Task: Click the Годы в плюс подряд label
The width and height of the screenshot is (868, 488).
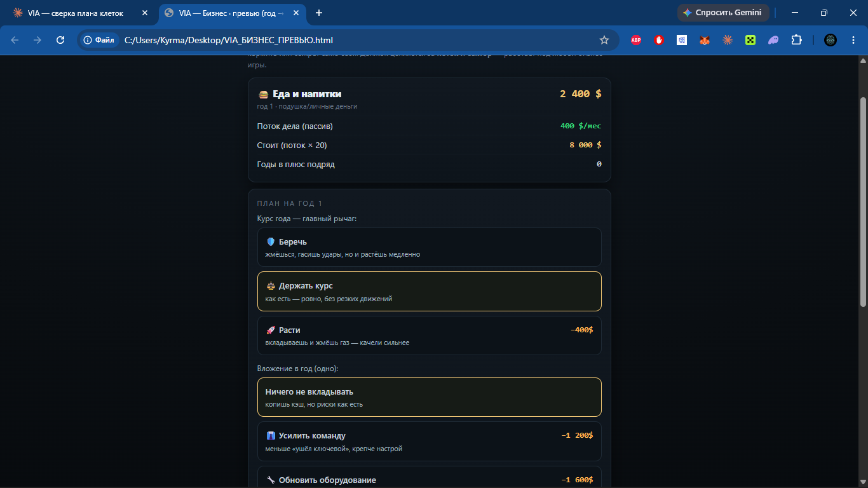Action: [x=296, y=165]
